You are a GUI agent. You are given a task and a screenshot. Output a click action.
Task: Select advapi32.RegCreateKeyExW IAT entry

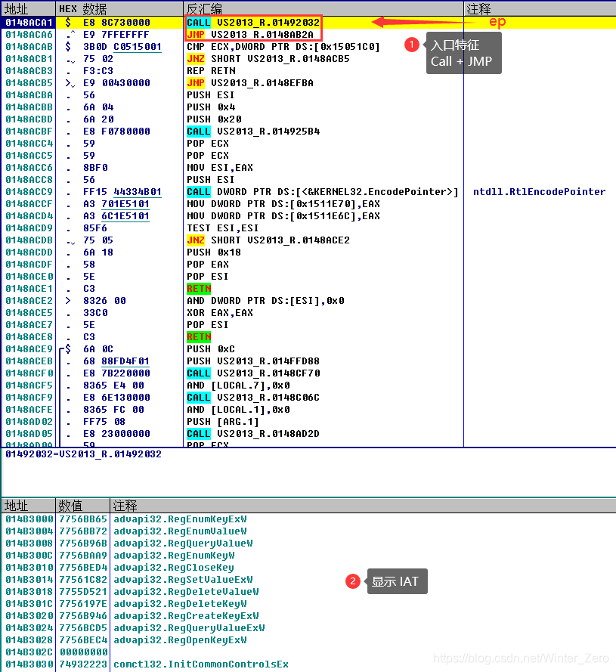(x=186, y=616)
